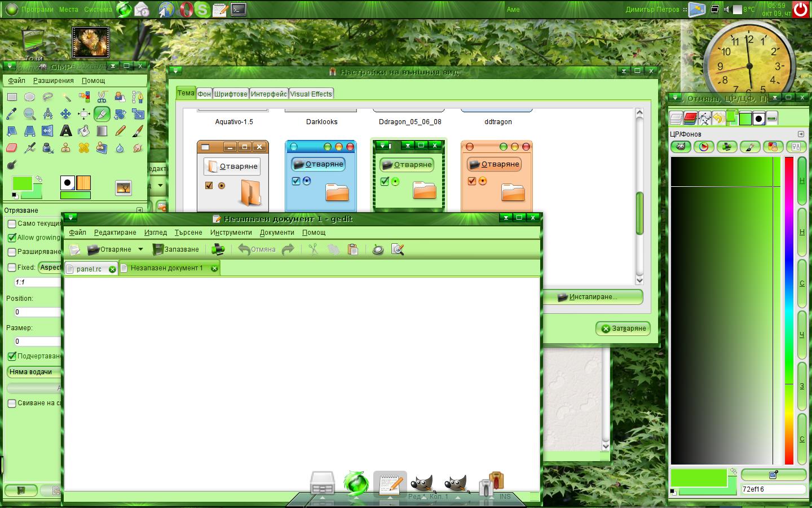Open the Файл menu in gedit

tap(78, 232)
